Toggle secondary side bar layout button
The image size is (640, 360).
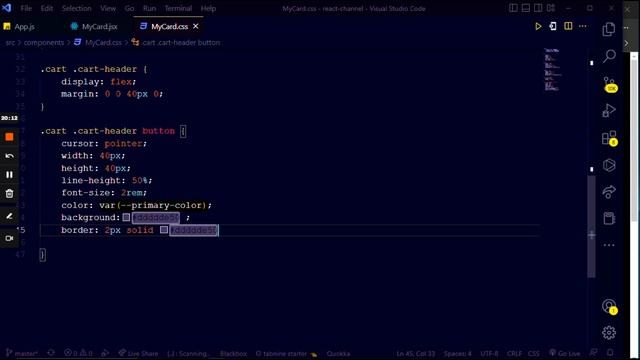[538, 8]
